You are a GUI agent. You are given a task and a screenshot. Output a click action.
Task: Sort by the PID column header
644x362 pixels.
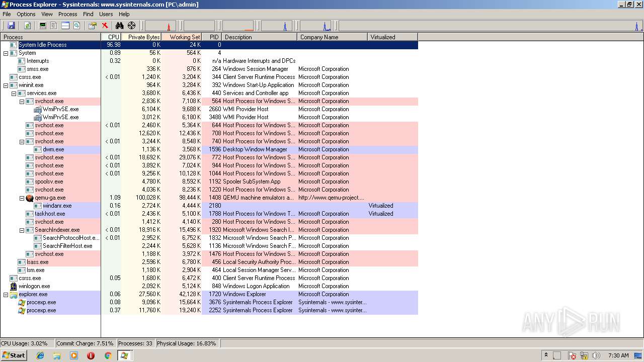(x=212, y=37)
